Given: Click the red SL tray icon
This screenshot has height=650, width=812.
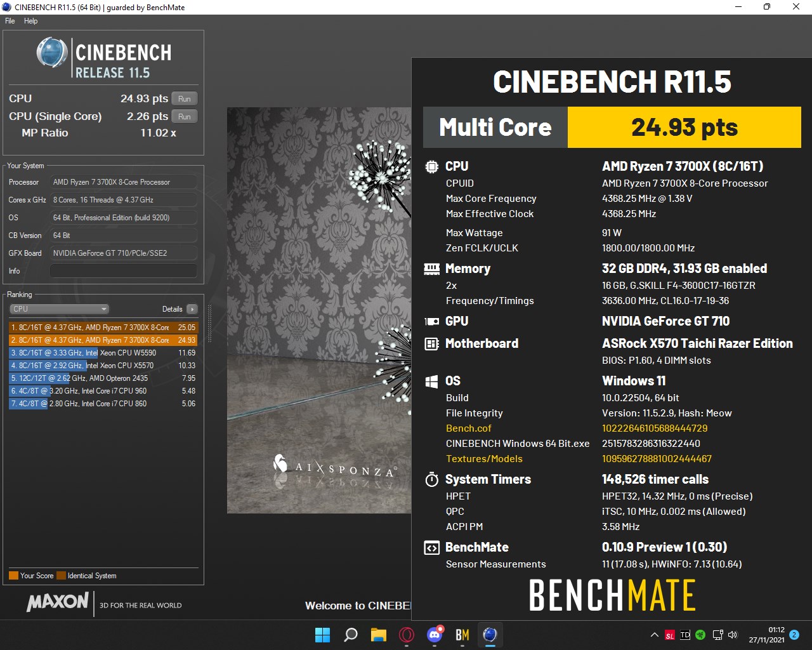Looking at the screenshot, I should pyautogui.click(x=670, y=635).
